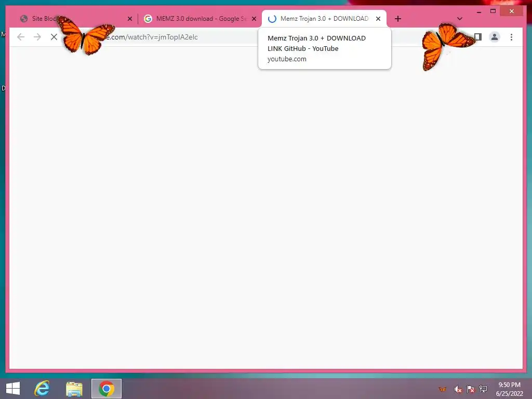Expand the tab search chevron
This screenshot has height=399, width=532.
(x=459, y=19)
